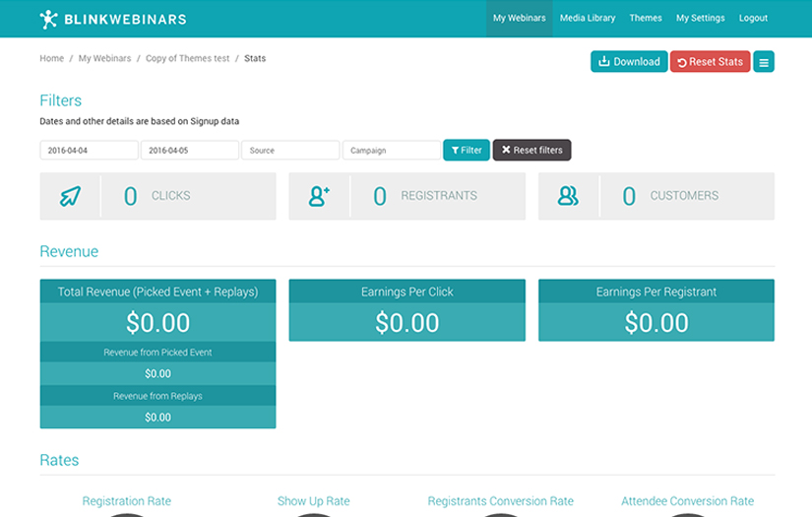Click Revenue from Replays label
This screenshot has width=812, height=517.
(157, 396)
